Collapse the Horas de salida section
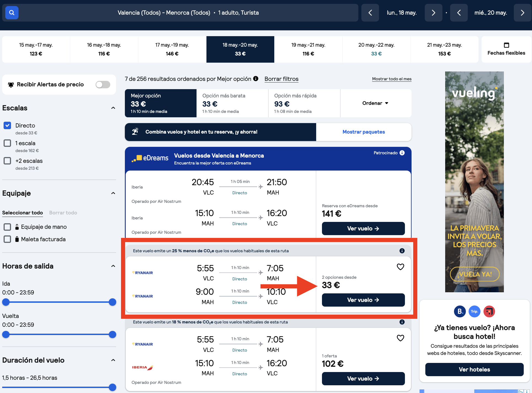Viewport: 532px width, 393px height. pos(113,266)
